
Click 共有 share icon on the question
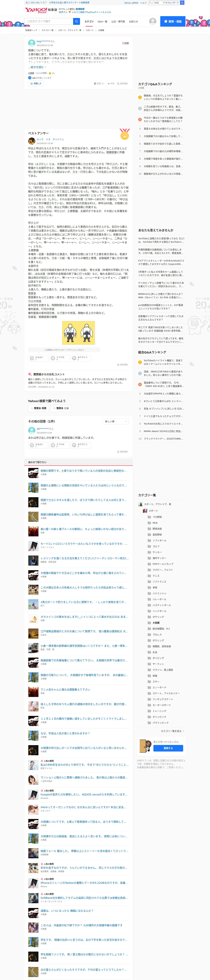pos(111,83)
